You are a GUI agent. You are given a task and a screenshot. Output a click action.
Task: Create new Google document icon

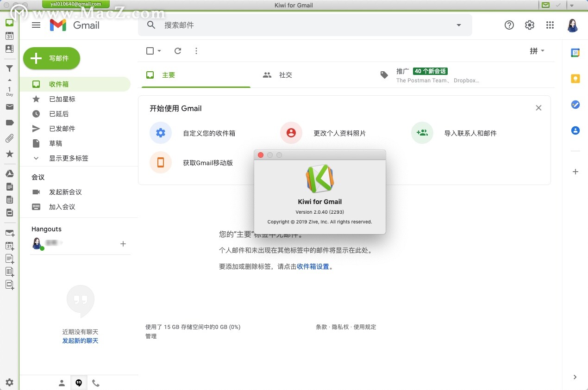pyautogui.click(x=10, y=259)
